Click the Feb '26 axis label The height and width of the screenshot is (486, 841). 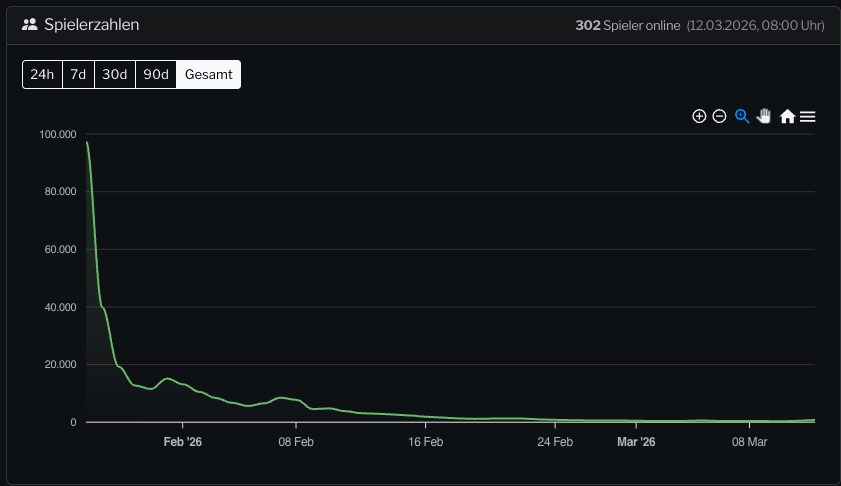tap(183, 441)
